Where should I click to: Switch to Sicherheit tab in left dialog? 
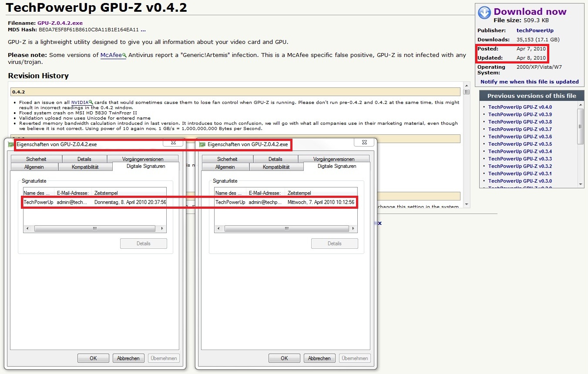coord(36,159)
